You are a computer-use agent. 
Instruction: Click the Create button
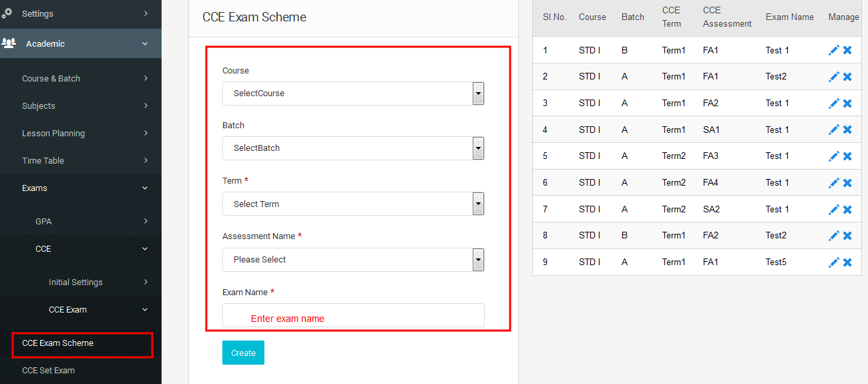[243, 353]
